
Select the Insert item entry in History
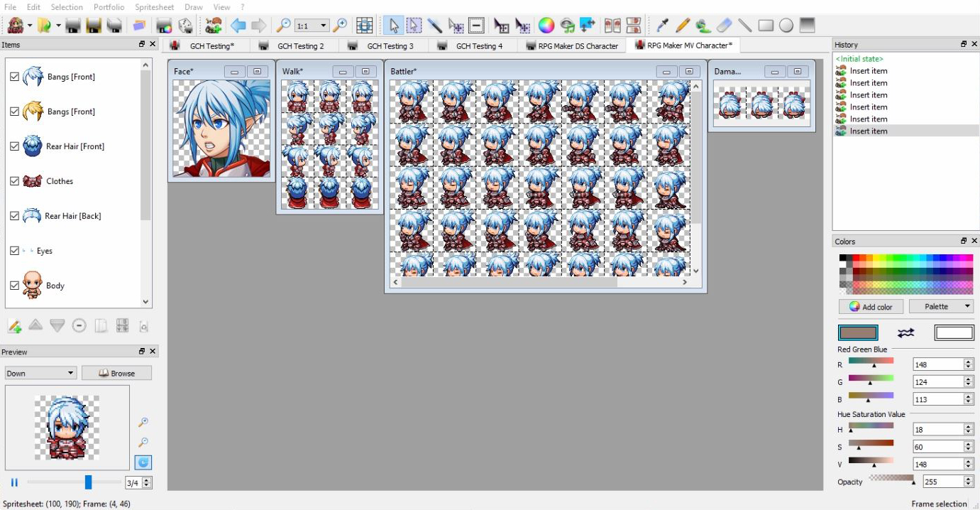(867, 131)
